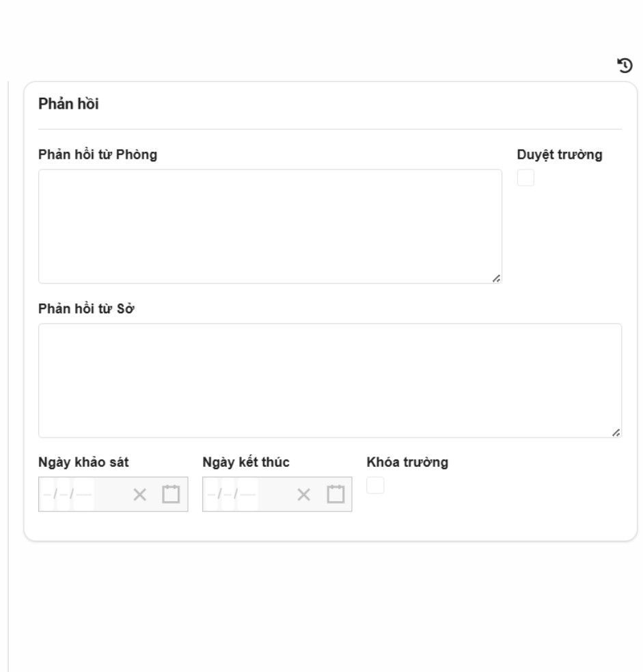Click the Phản hồi từ Sở label
This screenshot has height=672, width=643.
point(86,308)
